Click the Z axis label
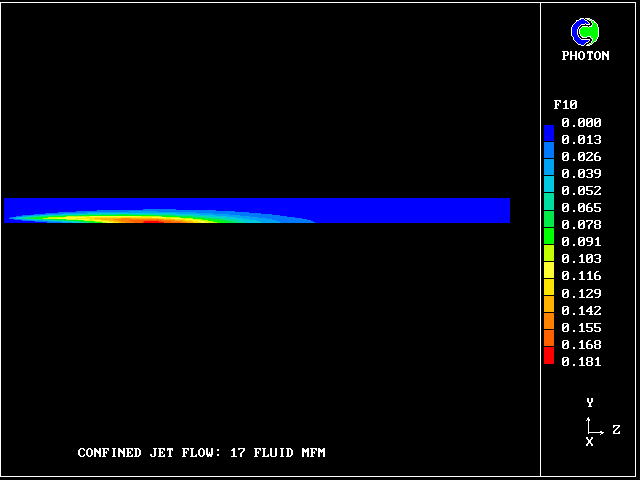 pos(616,430)
